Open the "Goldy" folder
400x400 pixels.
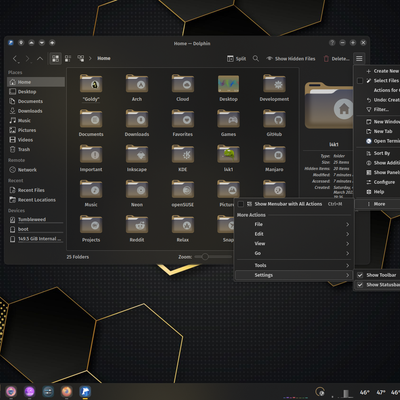[91, 88]
